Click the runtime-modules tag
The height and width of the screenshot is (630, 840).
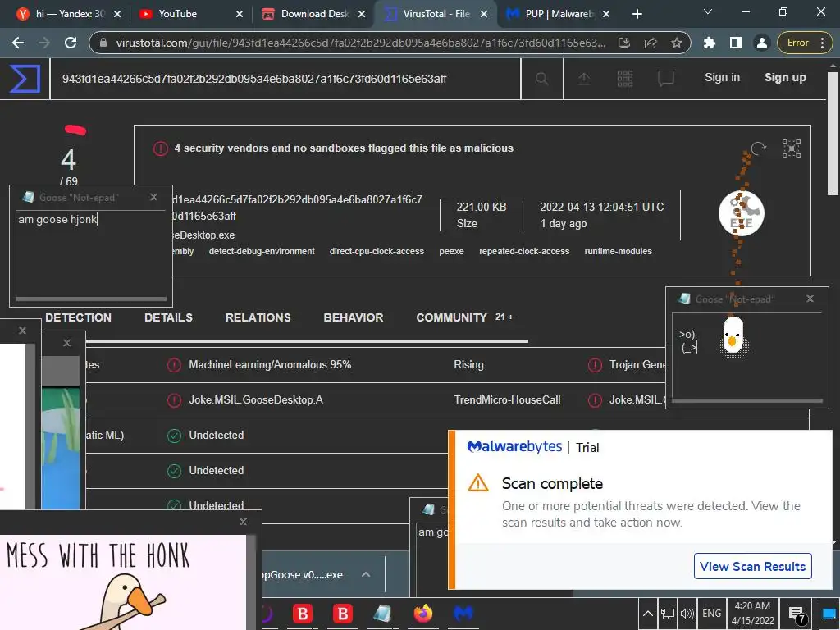point(619,251)
